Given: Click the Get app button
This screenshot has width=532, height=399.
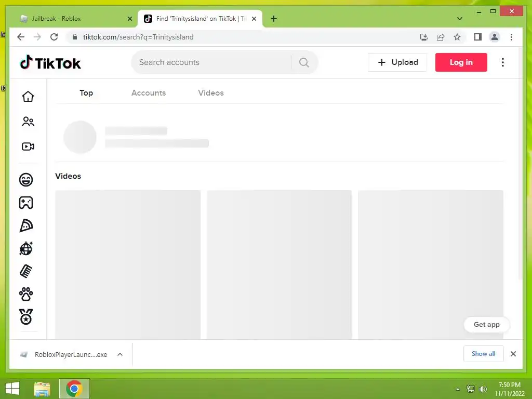Looking at the screenshot, I should [x=486, y=325].
